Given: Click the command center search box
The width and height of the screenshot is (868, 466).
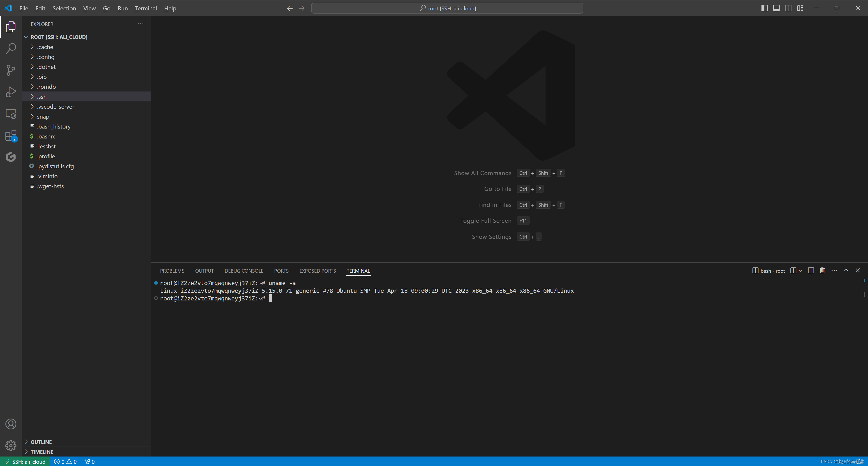Looking at the screenshot, I should click(x=447, y=8).
